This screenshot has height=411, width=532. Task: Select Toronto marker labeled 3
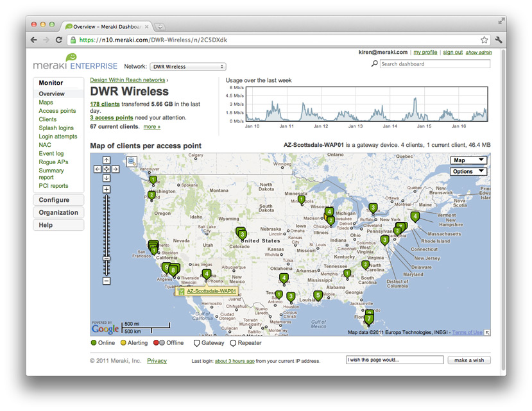(373, 208)
